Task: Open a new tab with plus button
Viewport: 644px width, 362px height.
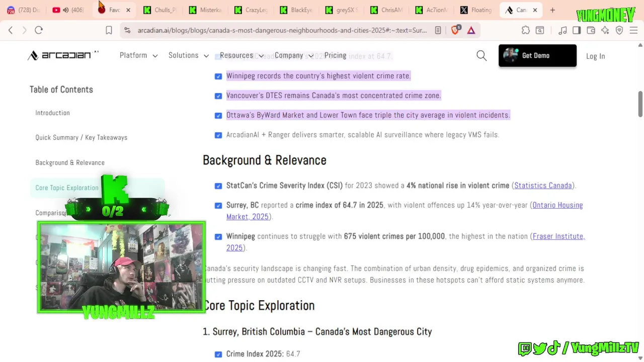Action: pos(552,10)
